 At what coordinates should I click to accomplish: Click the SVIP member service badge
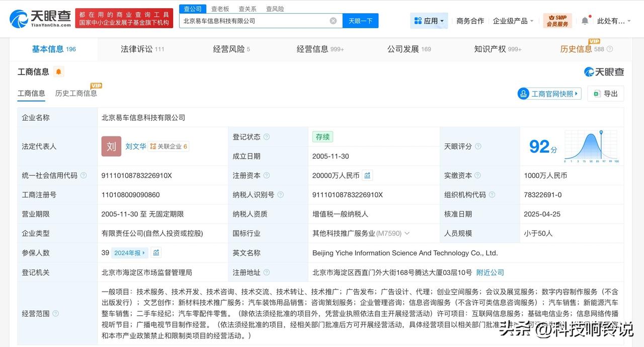557,21
